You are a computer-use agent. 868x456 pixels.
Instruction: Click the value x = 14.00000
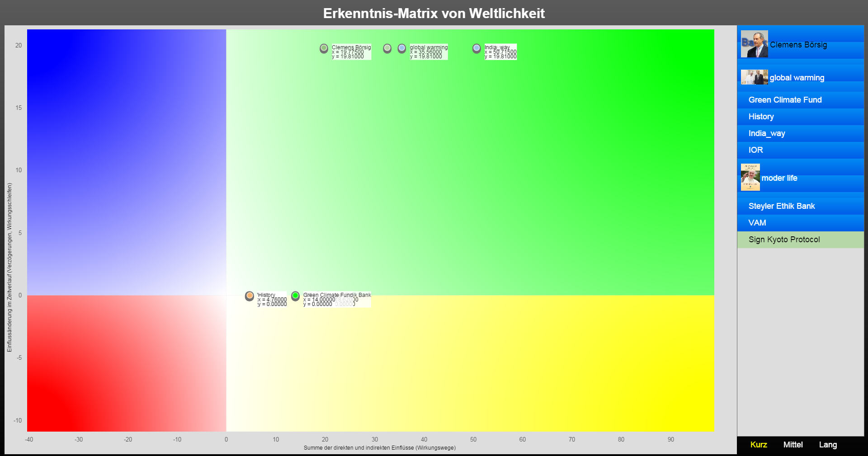[x=319, y=300]
